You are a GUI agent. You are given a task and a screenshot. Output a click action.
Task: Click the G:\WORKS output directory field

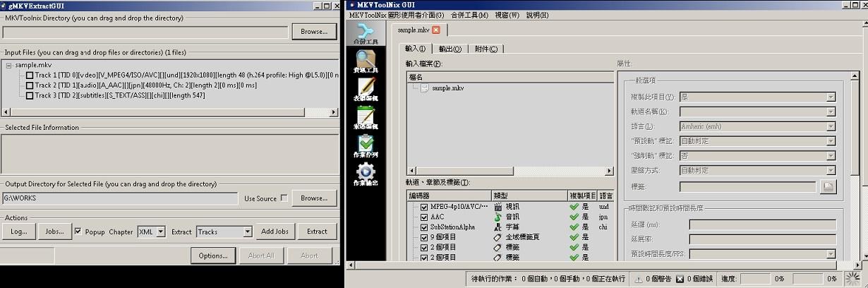(120, 198)
